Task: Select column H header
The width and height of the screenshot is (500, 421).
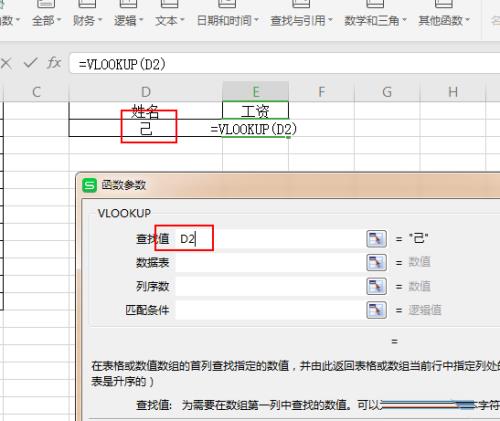Action: coord(453,92)
